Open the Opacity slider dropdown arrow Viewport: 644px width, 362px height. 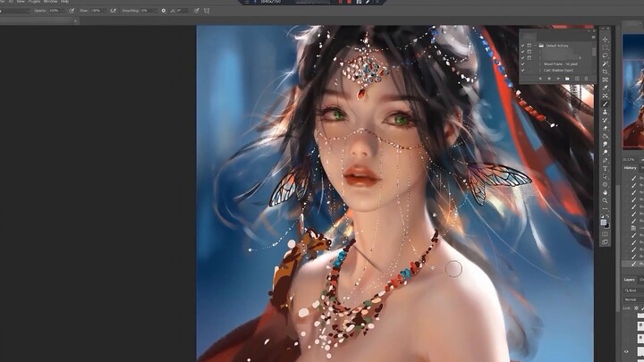63,11
